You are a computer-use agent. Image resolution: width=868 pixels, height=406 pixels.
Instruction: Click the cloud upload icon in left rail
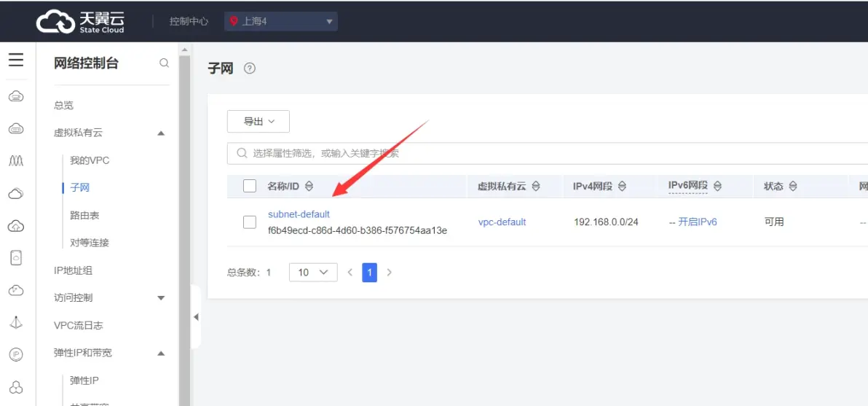(16, 225)
